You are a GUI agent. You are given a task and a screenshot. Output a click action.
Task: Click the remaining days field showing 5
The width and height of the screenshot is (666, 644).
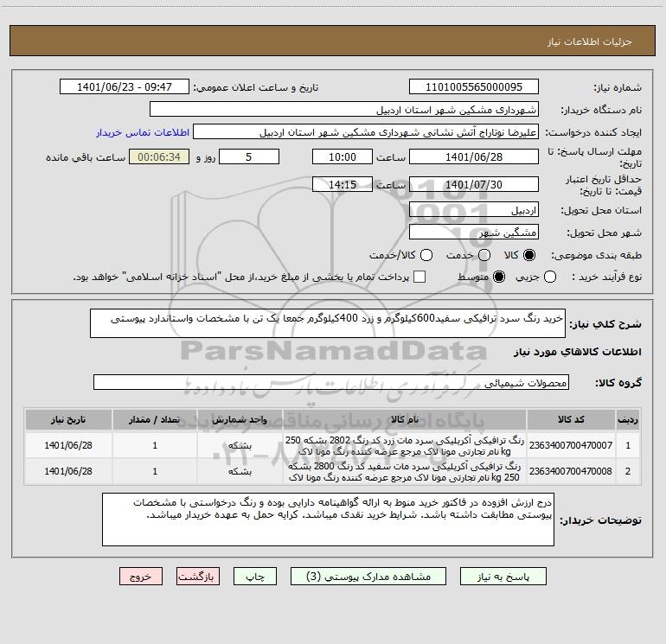pos(249,156)
